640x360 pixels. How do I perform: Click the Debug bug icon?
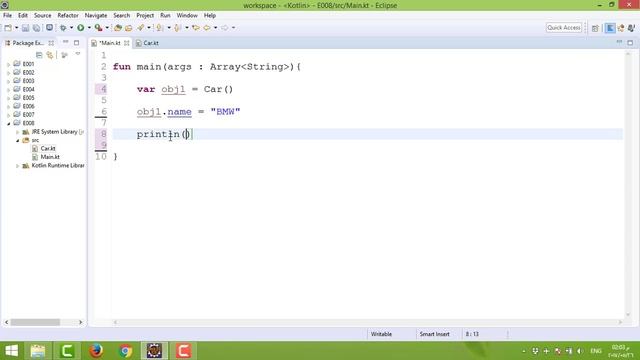point(63,28)
